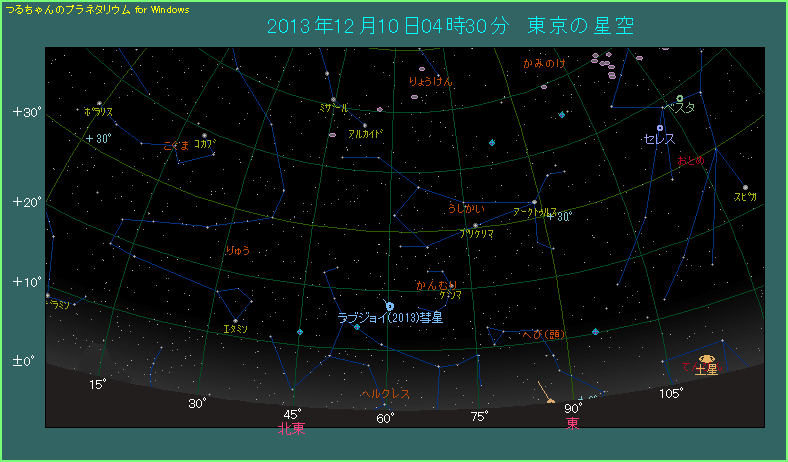Viewport: 788px width, 462px height.
Task: Click the 60° azimuth label on horizon
Action: (x=386, y=417)
